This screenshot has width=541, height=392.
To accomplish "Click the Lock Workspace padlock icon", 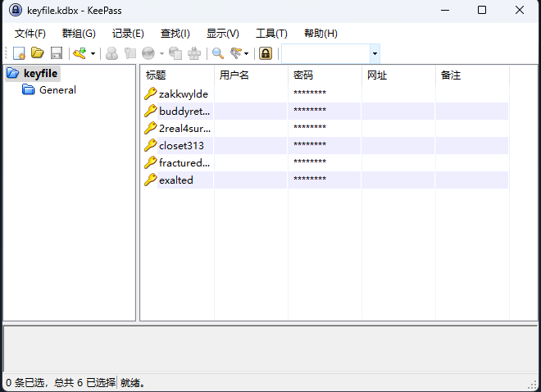I will 266,53.
